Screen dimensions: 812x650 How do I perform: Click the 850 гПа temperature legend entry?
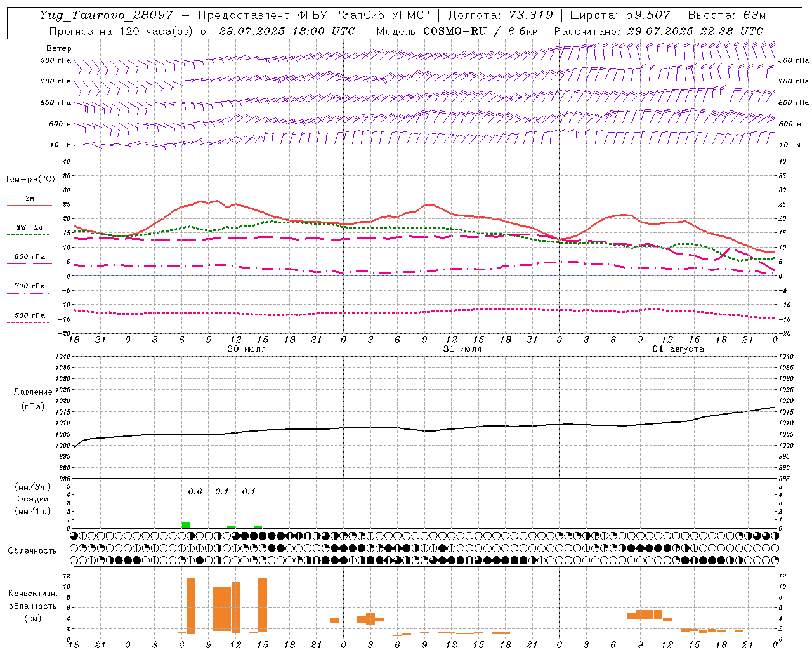[30, 257]
